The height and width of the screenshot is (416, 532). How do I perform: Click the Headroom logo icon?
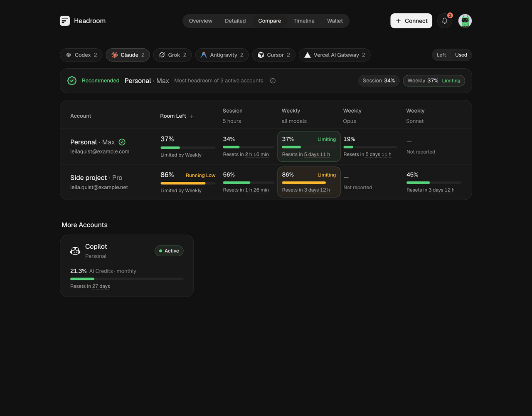(x=65, y=21)
